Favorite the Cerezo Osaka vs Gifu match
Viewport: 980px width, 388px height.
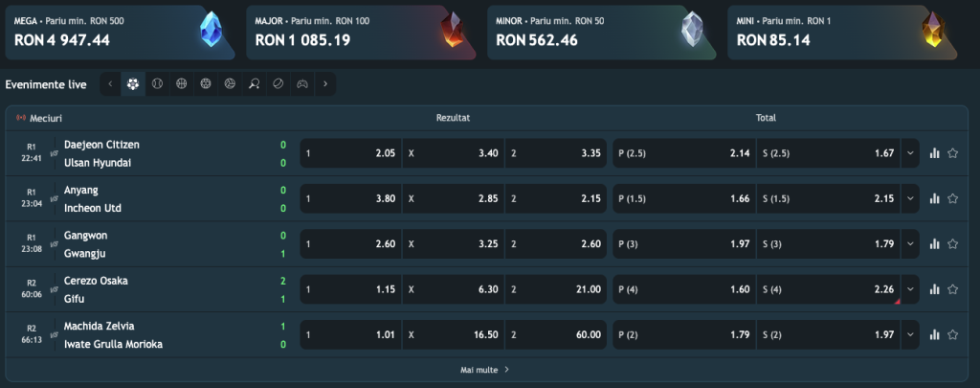(x=952, y=289)
